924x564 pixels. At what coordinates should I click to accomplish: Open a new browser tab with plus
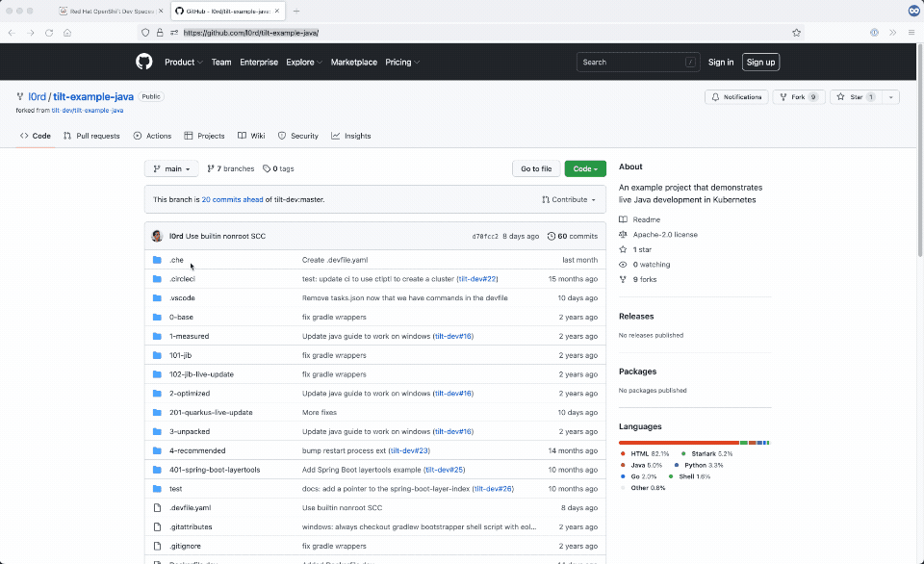coord(296,12)
